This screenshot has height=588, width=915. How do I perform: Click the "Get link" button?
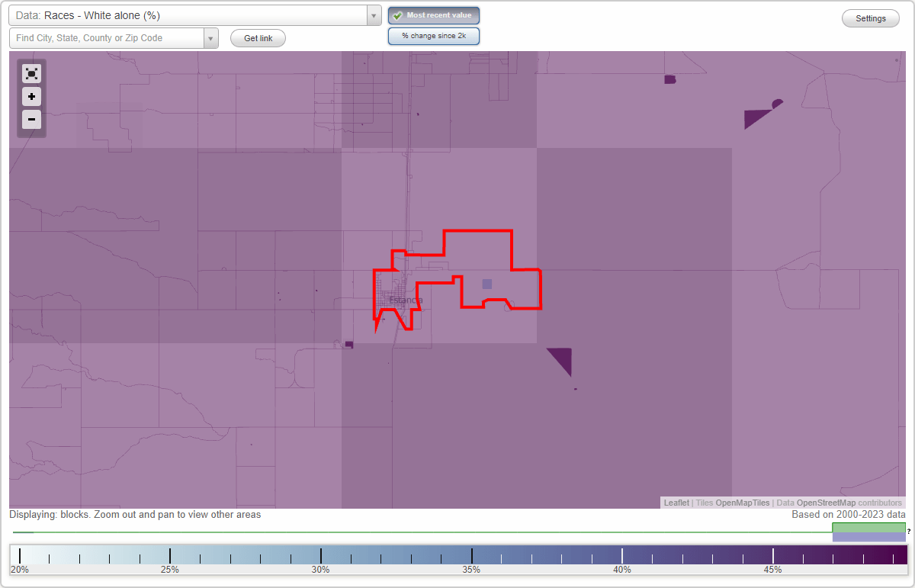point(258,38)
